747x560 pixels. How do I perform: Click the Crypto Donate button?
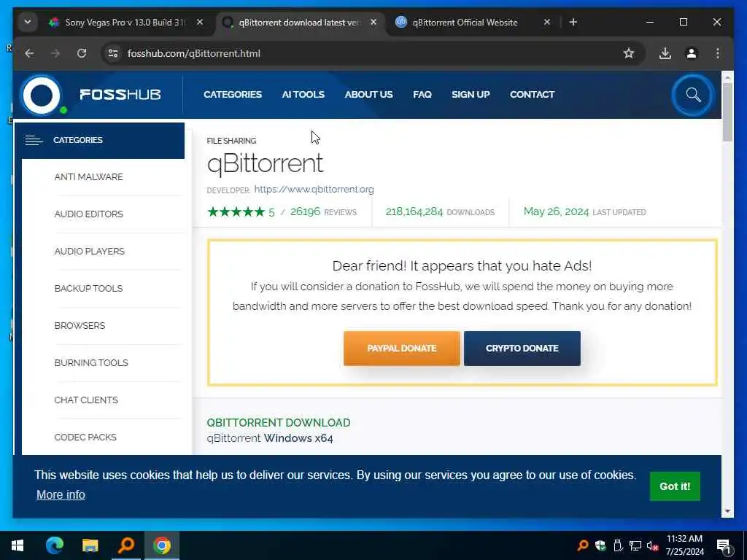(x=522, y=349)
